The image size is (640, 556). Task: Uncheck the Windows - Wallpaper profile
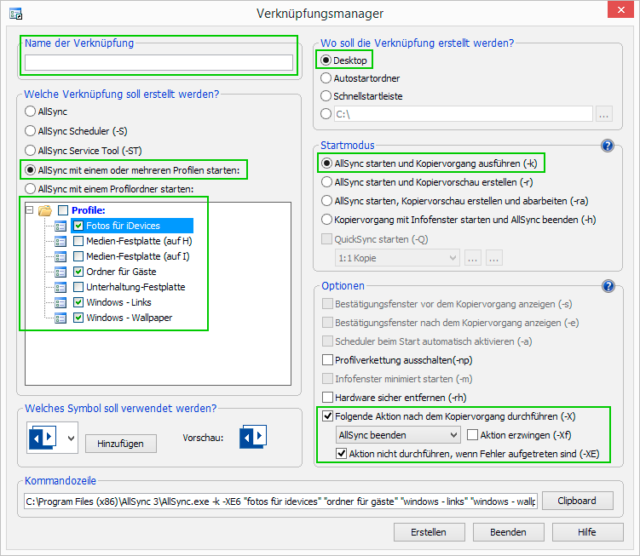pos(78,318)
